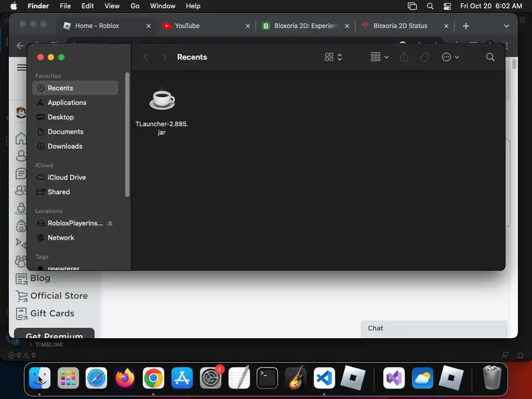Open System Settings from the Dock
The height and width of the screenshot is (399, 532).
(x=211, y=378)
